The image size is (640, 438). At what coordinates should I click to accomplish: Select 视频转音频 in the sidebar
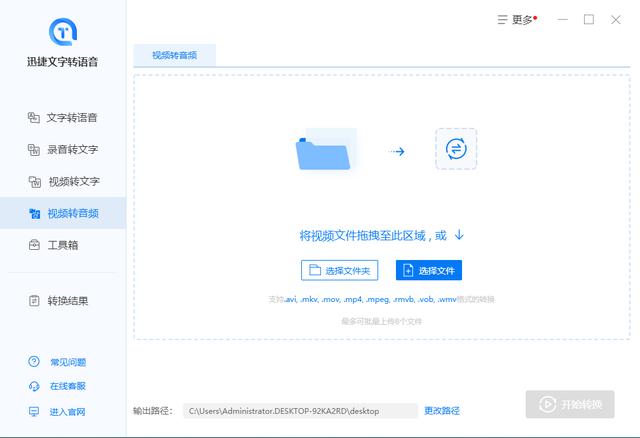pos(63,213)
